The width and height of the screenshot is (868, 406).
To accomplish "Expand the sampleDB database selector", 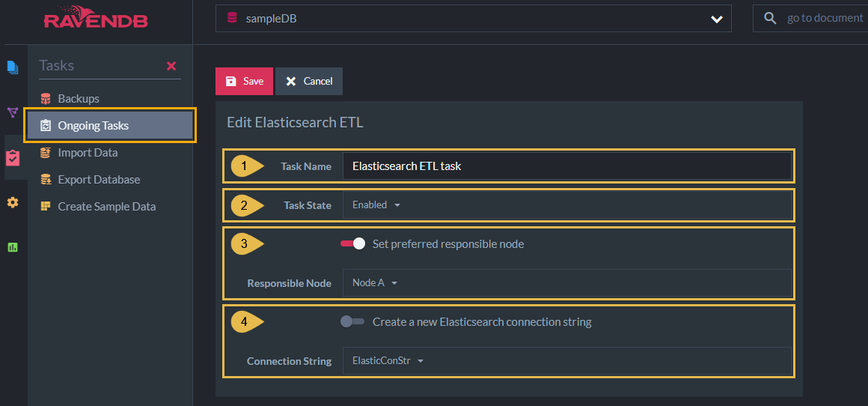I will (474, 18).
